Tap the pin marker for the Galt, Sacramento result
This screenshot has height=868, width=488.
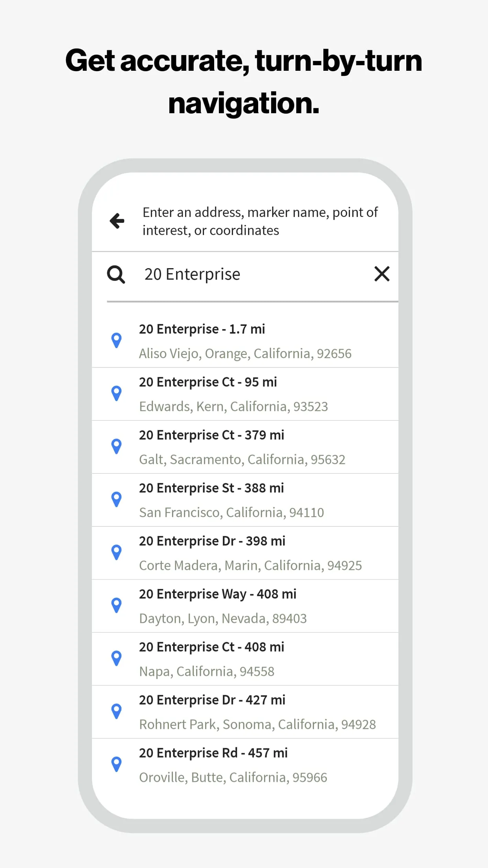(117, 446)
